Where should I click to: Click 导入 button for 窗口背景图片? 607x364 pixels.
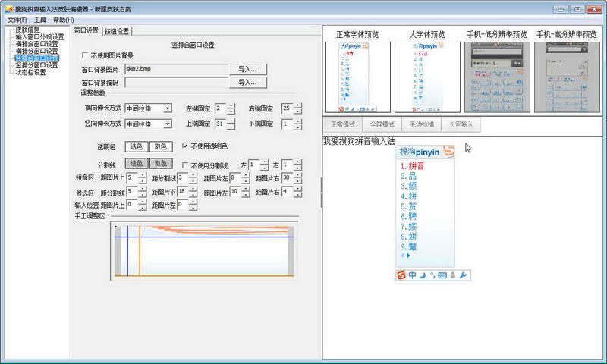[248, 69]
